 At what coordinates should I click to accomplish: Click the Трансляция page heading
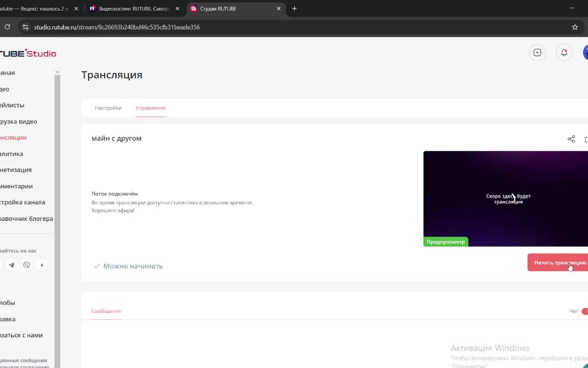click(112, 75)
